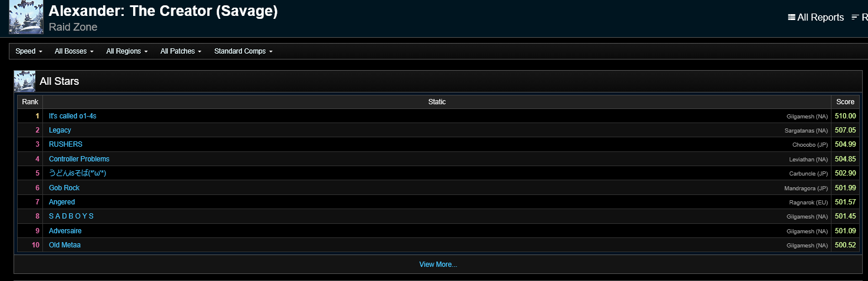Click Ragnarok (EU) server text

[x=809, y=203]
